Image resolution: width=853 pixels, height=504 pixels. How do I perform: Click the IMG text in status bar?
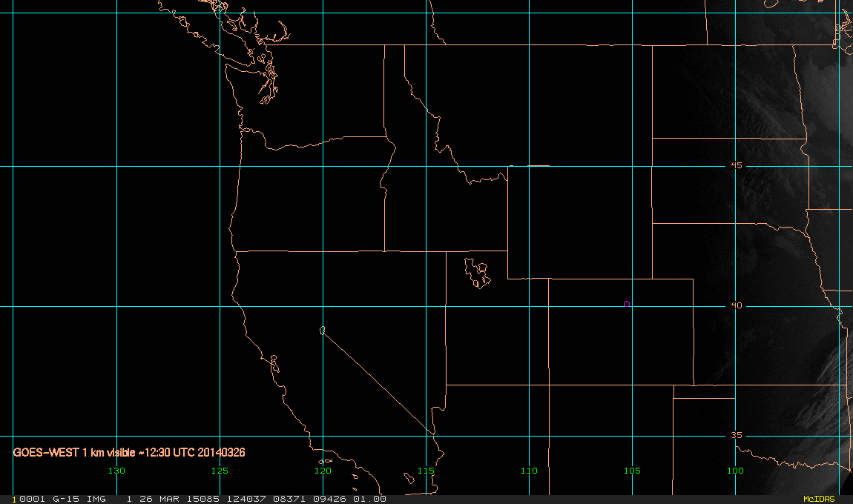[x=96, y=499]
